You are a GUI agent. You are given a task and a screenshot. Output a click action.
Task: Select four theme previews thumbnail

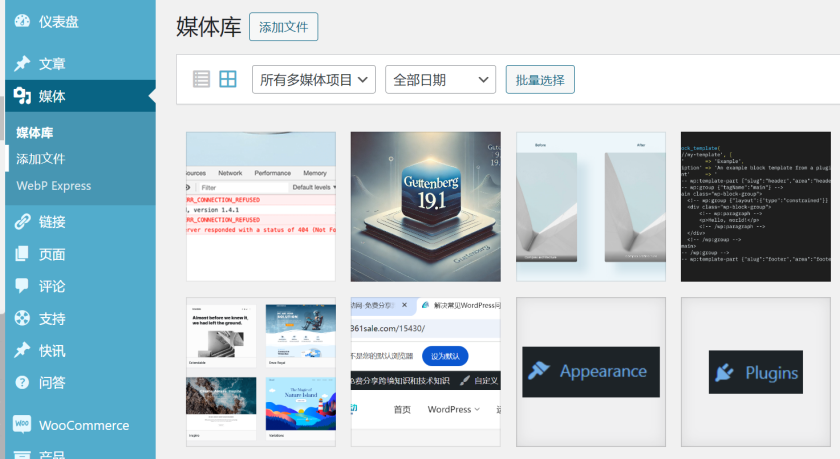coord(261,372)
